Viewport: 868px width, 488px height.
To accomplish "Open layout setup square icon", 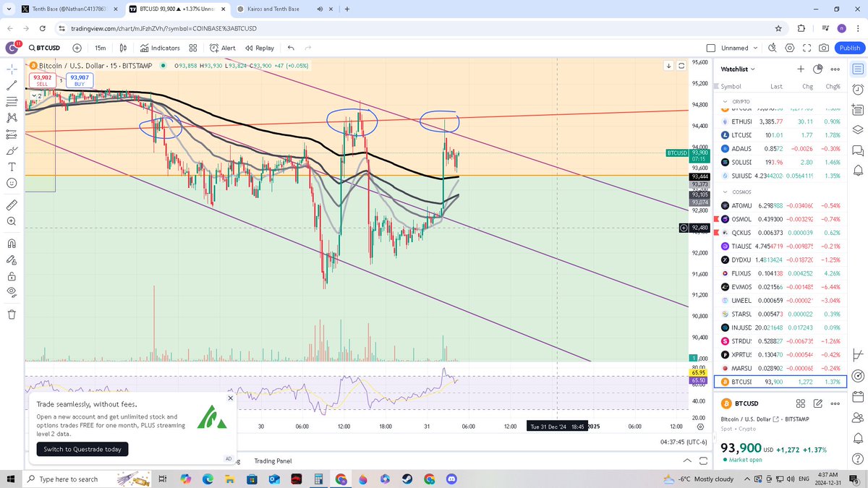I will pyautogui.click(x=710, y=48).
